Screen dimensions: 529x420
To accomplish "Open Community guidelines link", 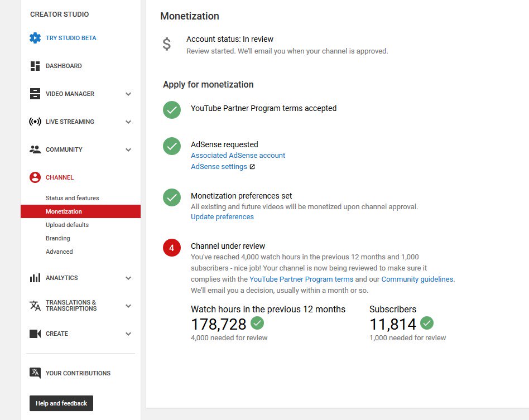I will pyautogui.click(x=417, y=279).
